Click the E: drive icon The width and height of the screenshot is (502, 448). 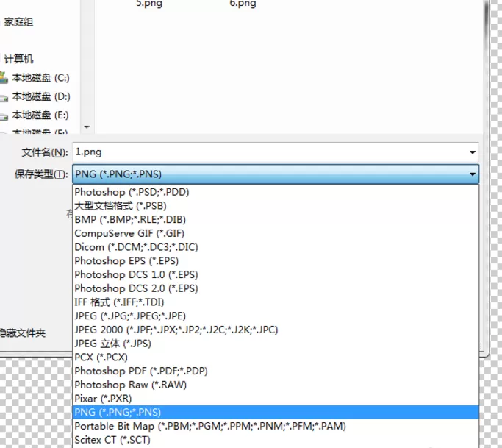[4, 117]
